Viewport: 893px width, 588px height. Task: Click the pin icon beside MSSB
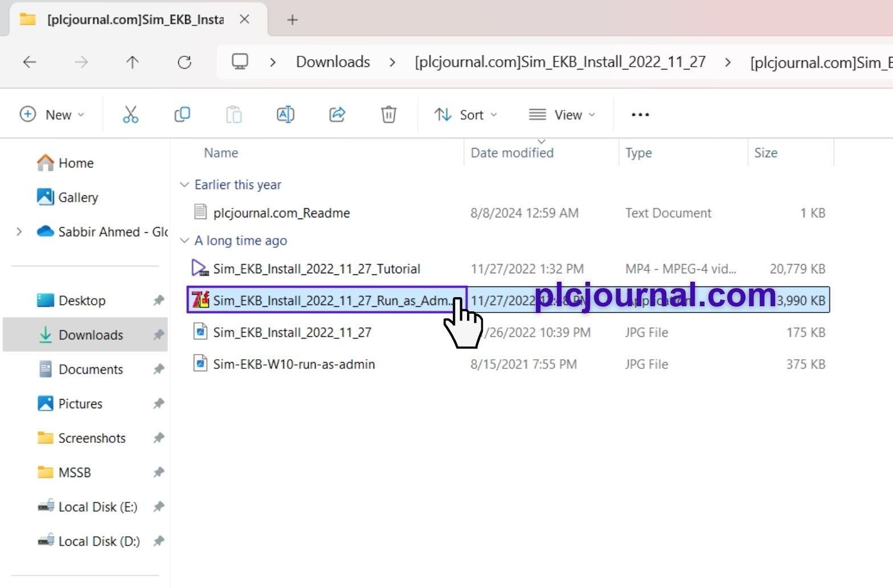[x=159, y=472]
